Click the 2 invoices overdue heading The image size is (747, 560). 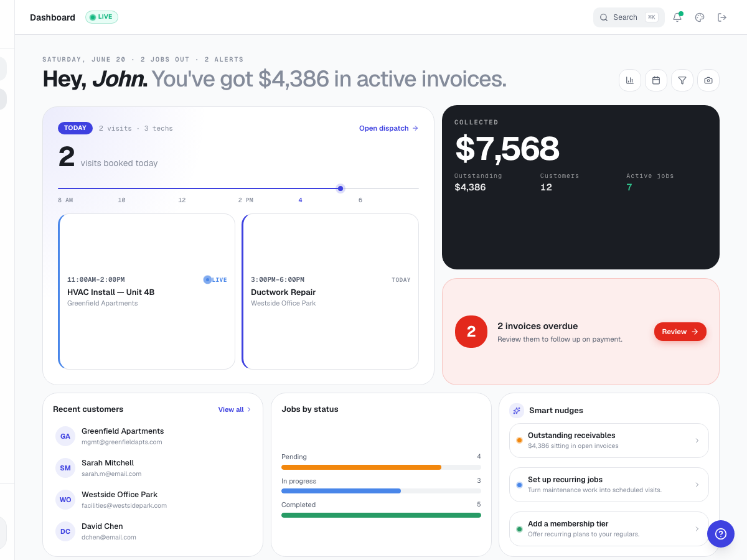[538, 326]
